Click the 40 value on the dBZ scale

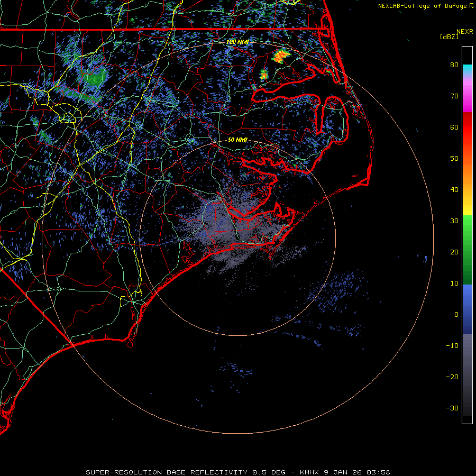pos(454,190)
